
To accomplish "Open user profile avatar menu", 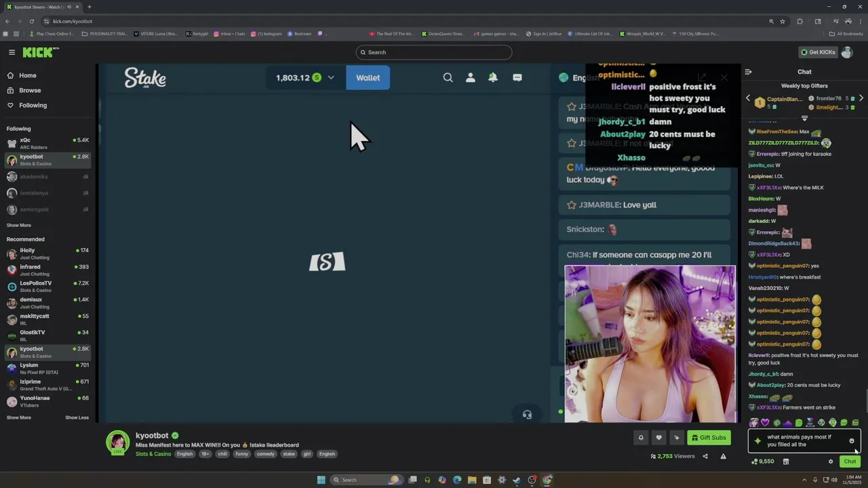I will click(846, 52).
